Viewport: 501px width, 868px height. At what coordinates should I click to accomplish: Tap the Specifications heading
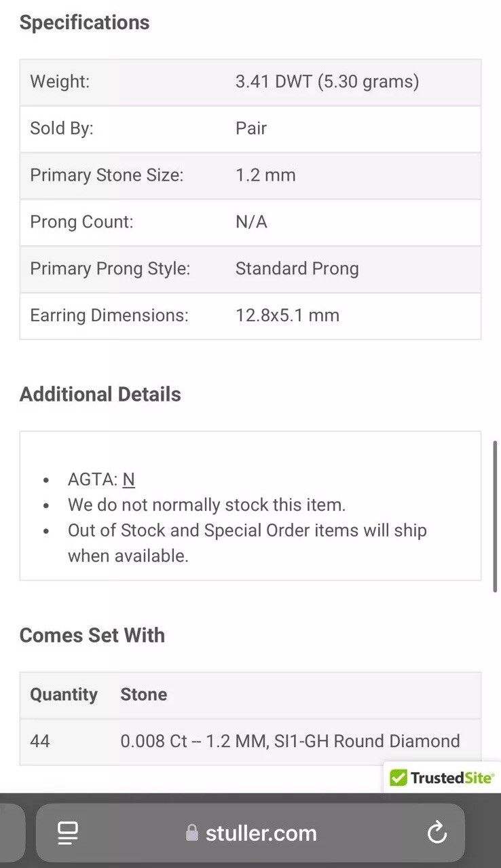pos(85,22)
